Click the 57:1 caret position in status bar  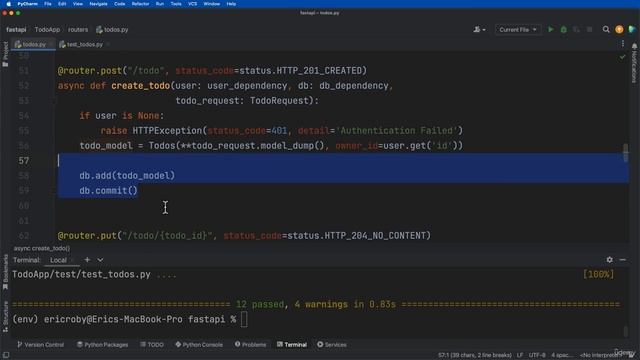pyautogui.click(x=474, y=355)
